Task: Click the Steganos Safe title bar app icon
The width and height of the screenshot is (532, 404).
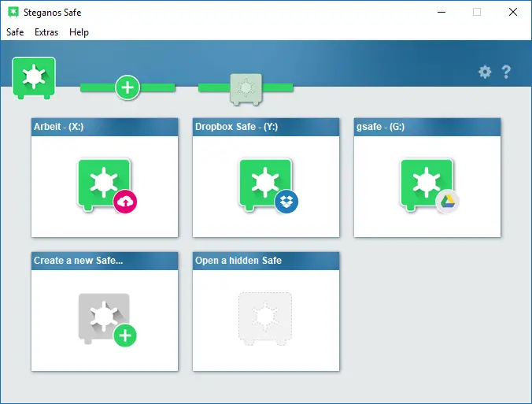Action: (x=13, y=13)
